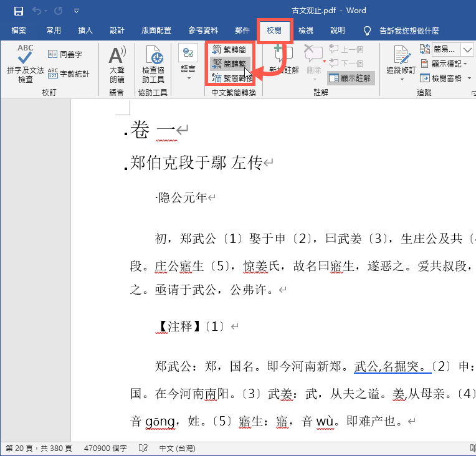
Task: Open 顯示標記 show markup dropdown
Action: coord(444,64)
